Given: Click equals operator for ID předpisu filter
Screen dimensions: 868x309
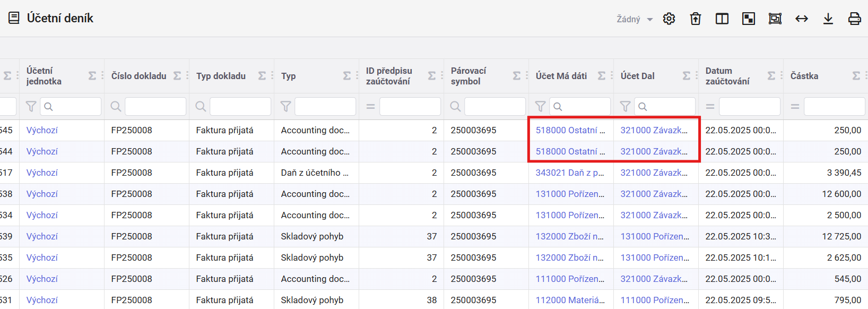Looking at the screenshot, I should 370,107.
